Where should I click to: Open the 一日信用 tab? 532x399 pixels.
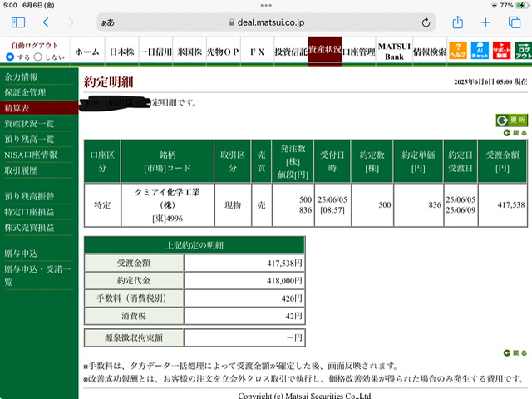point(155,52)
